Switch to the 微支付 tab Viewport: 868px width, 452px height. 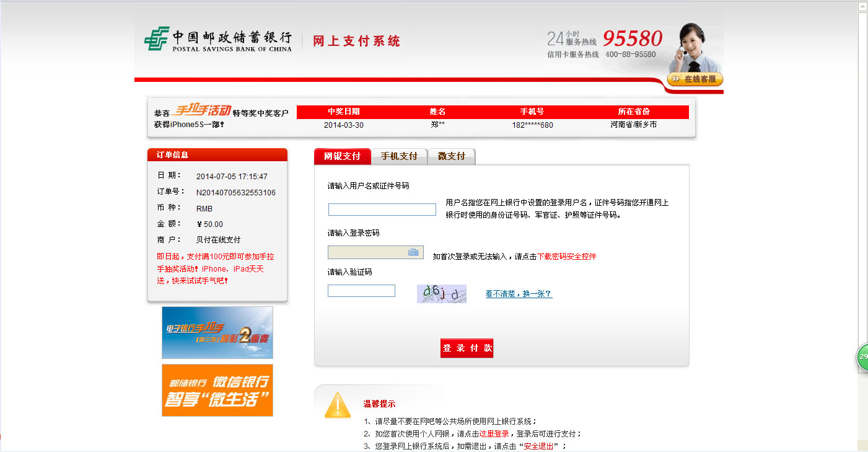(452, 156)
